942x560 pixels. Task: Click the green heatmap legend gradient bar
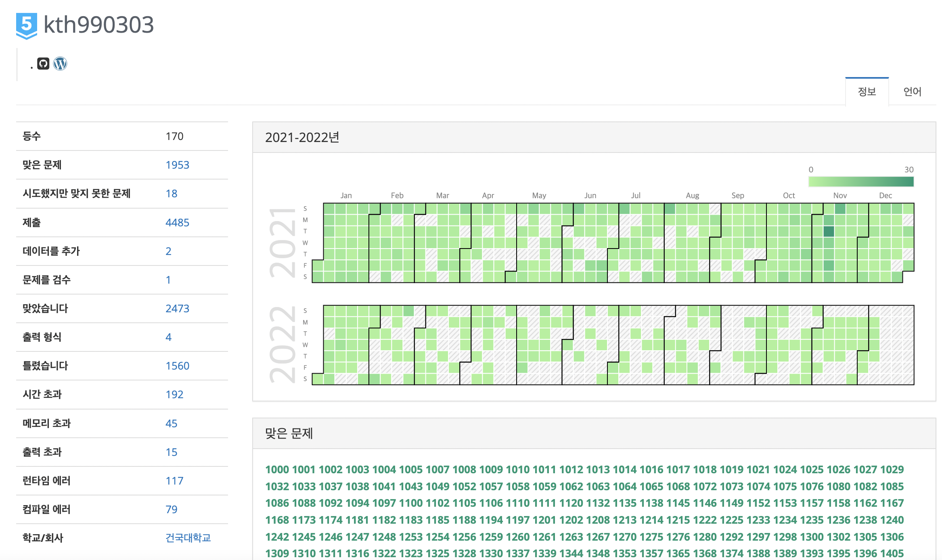(x=860, y=182)
